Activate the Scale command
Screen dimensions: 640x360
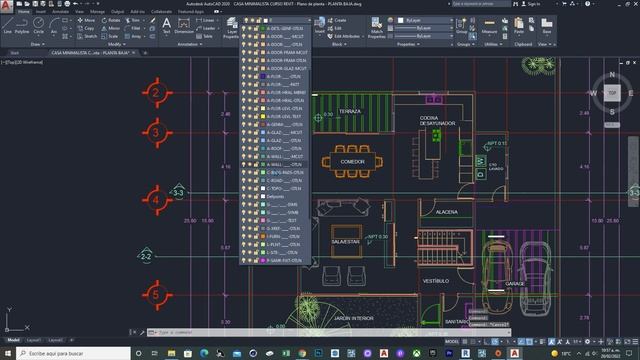point(110,36)
